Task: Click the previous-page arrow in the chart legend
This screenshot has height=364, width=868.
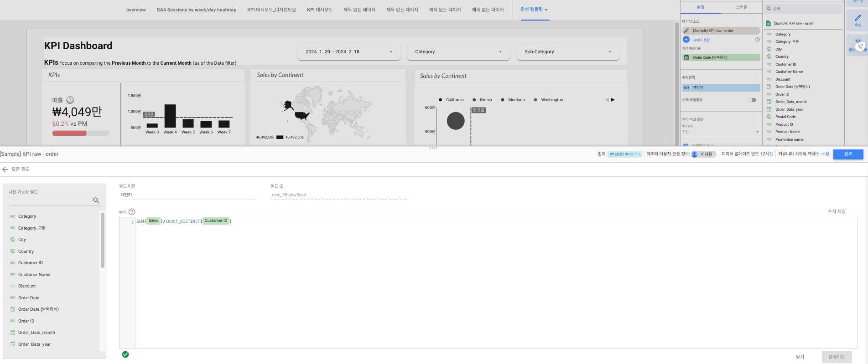Action: click(607, 100)
